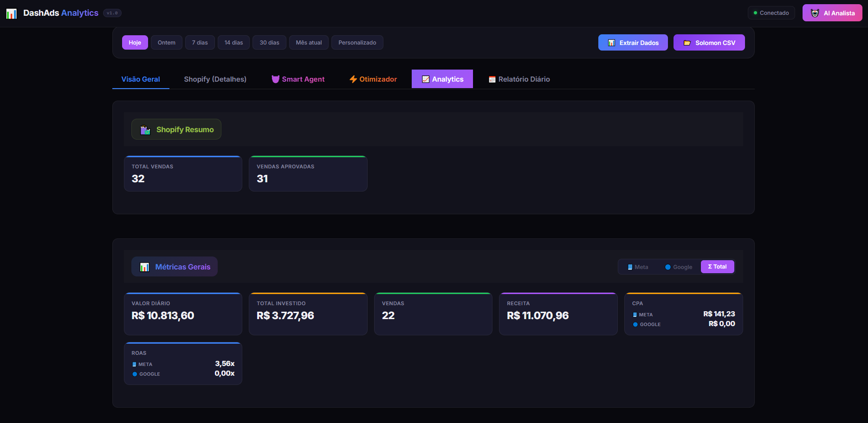
Task: Select the Ontem date range
Action: click(167, 43)
